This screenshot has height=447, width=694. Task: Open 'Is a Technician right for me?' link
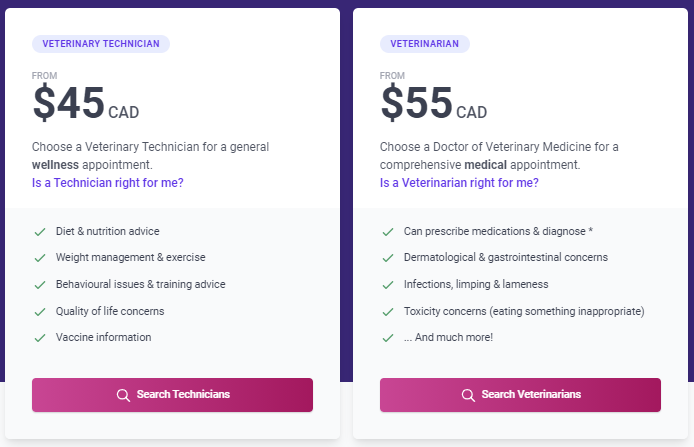pyautogui.click(x=108, y=183)
